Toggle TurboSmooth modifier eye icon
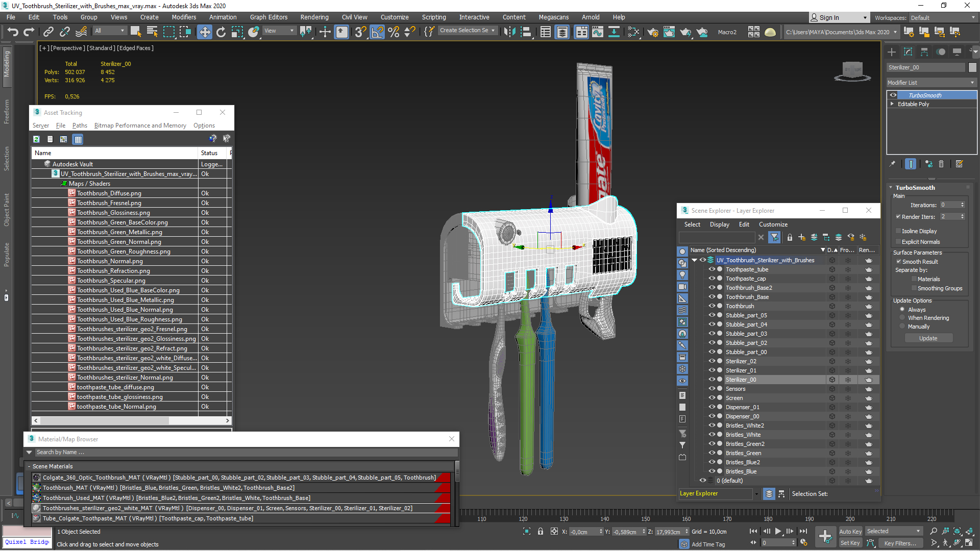 pos(893,95)
